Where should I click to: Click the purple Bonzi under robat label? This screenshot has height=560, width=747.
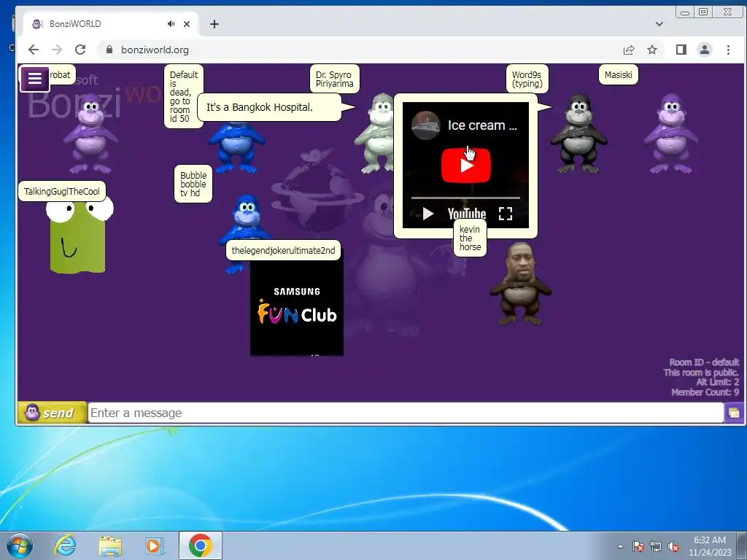pyautogui.click(x=90, y=133)
